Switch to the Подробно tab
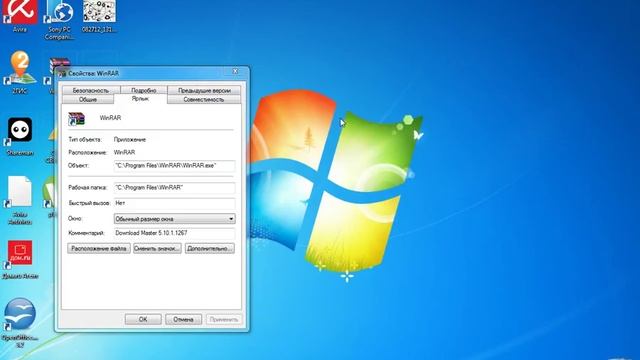 click(x=144, y=90)
